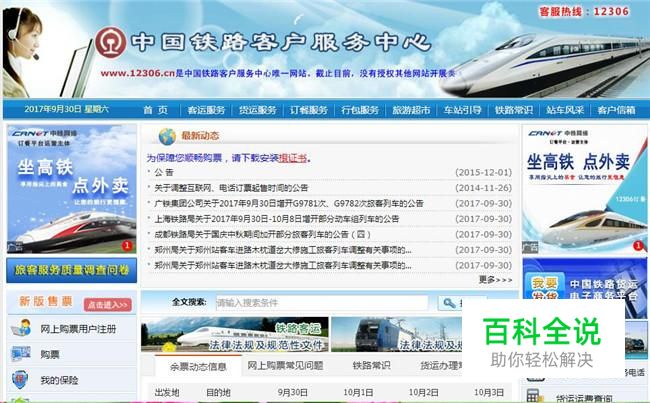Open 旅游超市 menu item
The image size is (650, 403).
pyautogui.click(x=411, y=110)
